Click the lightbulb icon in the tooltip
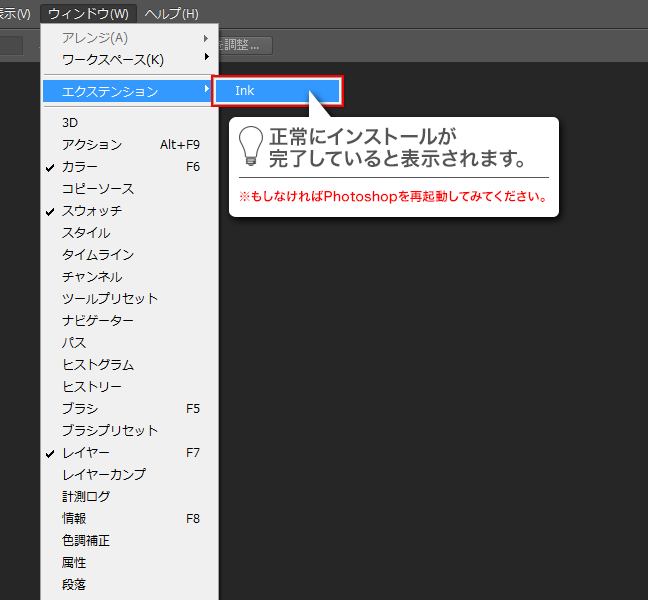 [251, 146]
